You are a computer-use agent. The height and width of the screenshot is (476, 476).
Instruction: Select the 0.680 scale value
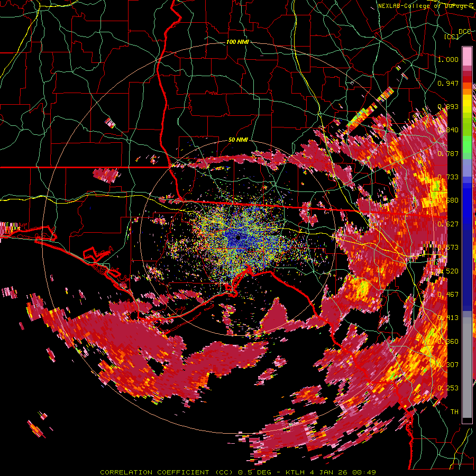point(448,200)
